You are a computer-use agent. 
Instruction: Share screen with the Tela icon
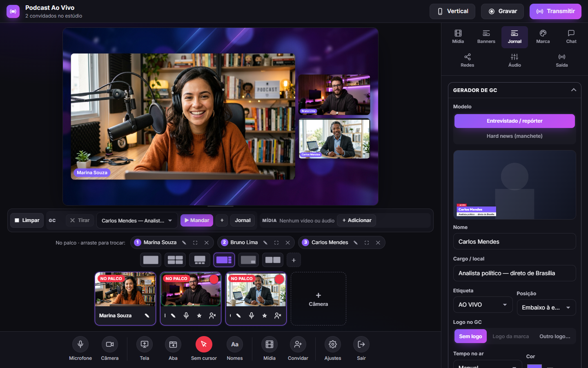pos(145,344)
